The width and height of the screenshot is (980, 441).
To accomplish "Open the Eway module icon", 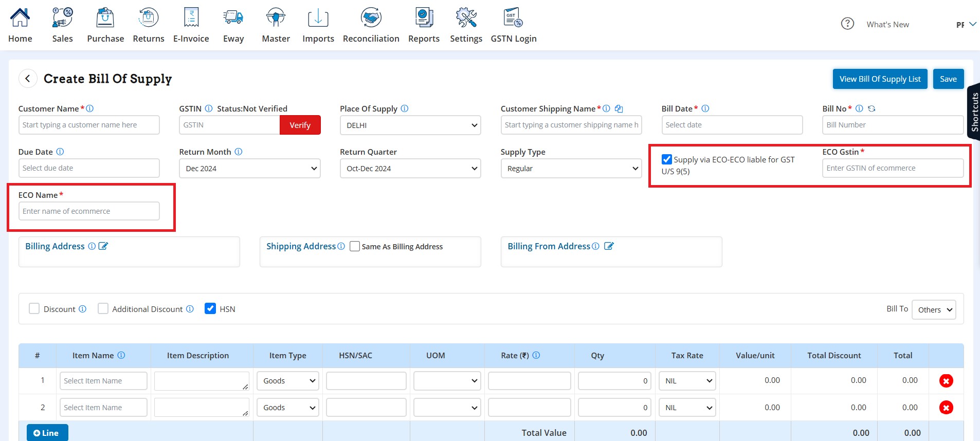I will [233, 18].
